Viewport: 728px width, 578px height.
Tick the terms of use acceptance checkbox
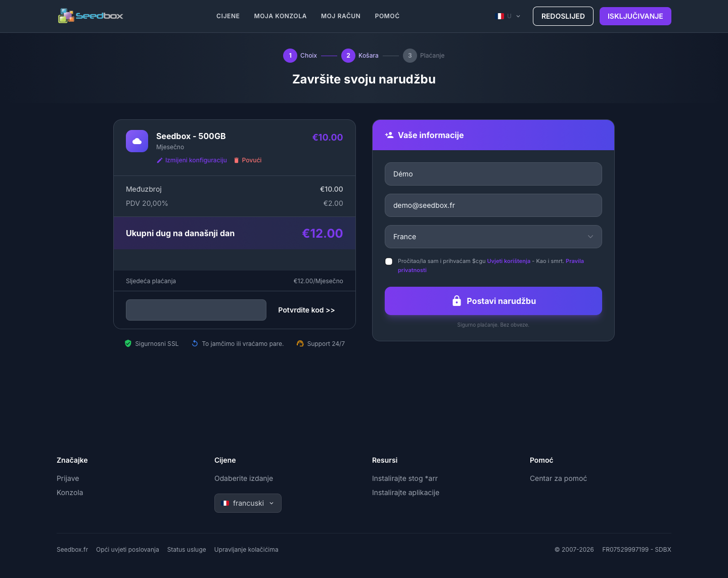pos(389,261)
